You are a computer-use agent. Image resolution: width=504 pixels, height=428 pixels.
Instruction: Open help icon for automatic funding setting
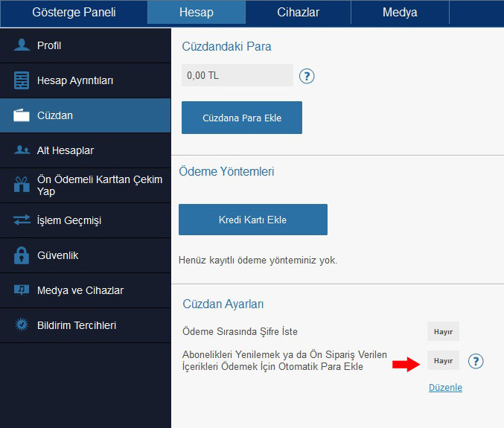[x=476, y=361]
